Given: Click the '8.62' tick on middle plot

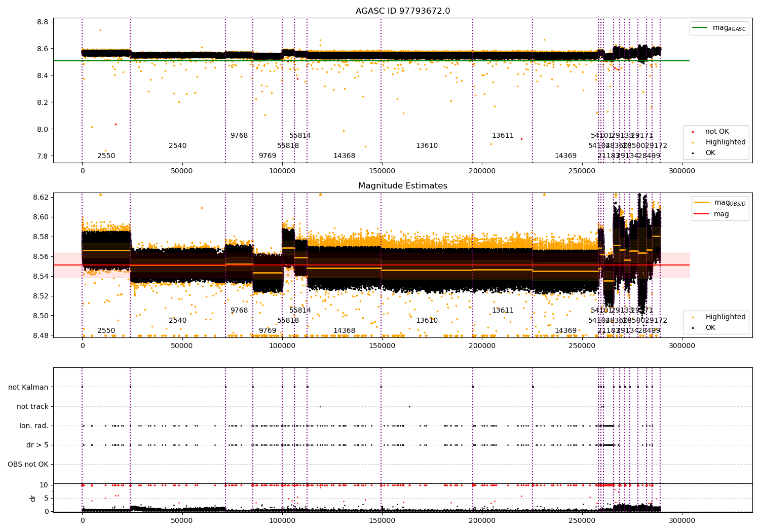Looking at the screenshot, I should coord(41,197).
